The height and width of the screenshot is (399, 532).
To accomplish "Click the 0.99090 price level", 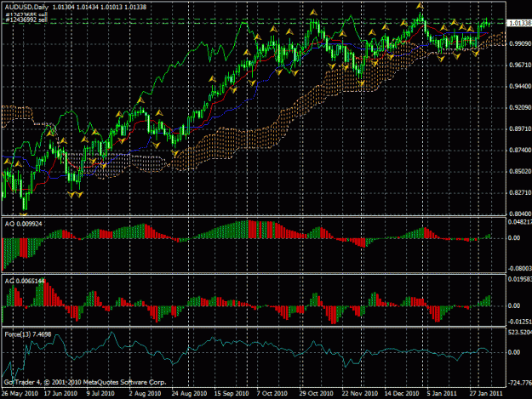I will click(x=520, y=43).
